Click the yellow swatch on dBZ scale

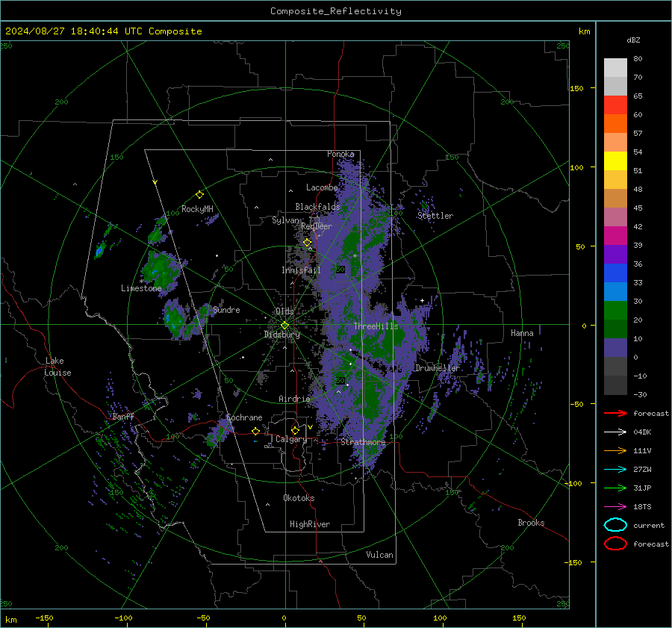coord(615,161)
